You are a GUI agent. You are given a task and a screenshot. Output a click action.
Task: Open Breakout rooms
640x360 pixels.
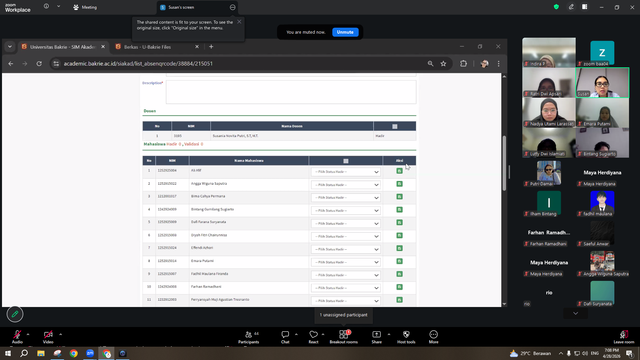tap(344, 337)
